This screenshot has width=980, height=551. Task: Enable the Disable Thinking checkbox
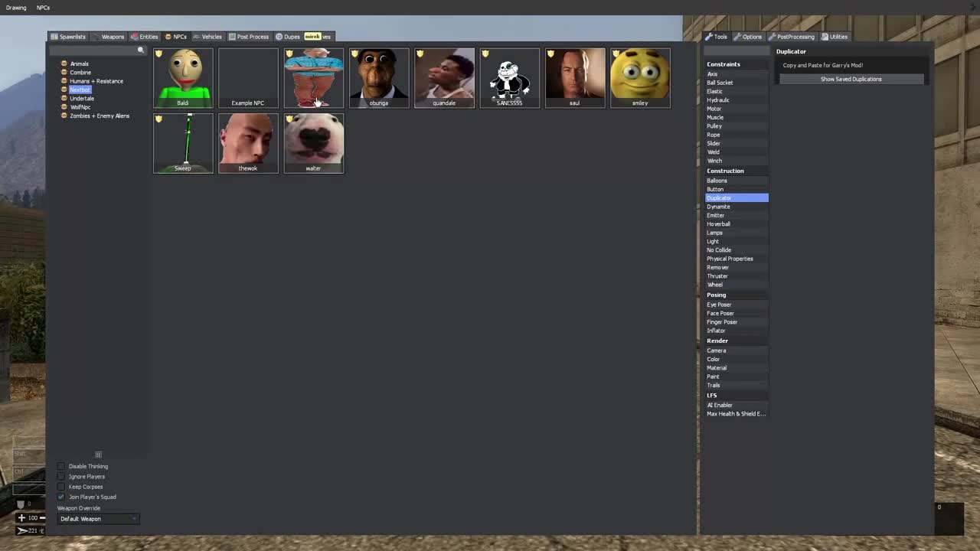[x=61, y=466]
